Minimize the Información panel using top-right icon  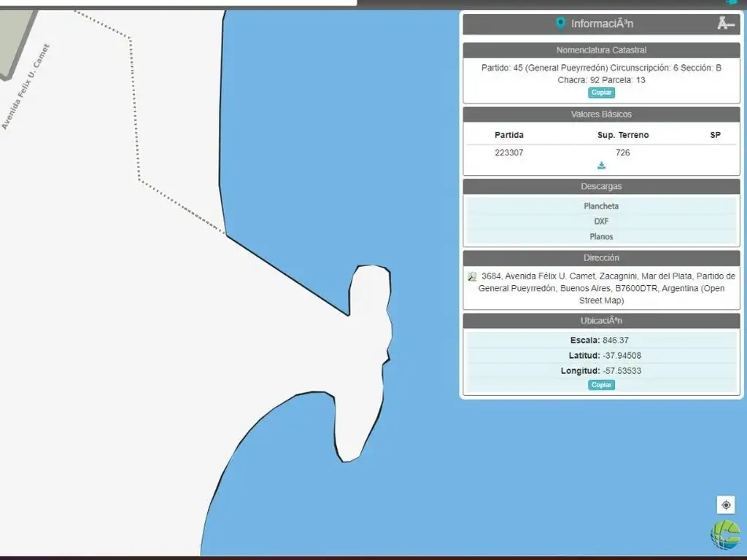point(724,23)
